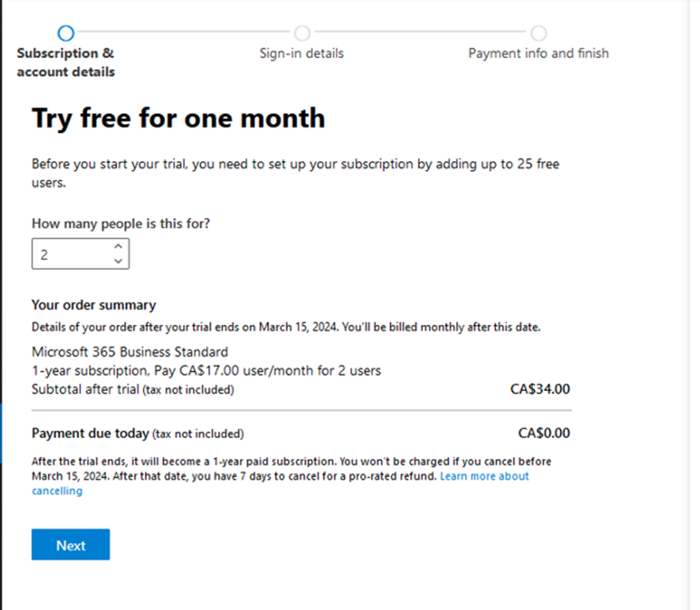Click the "Try free for one month" heading
Screen dimensions: 700x610
tap(178, 118)
